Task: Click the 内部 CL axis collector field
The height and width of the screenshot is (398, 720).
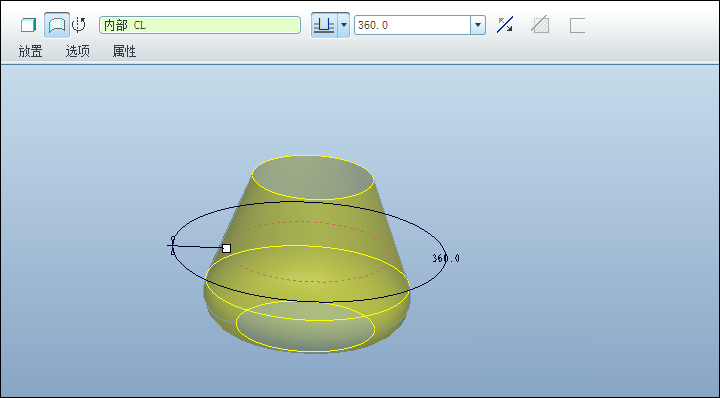Action: (x=200, y=25)
